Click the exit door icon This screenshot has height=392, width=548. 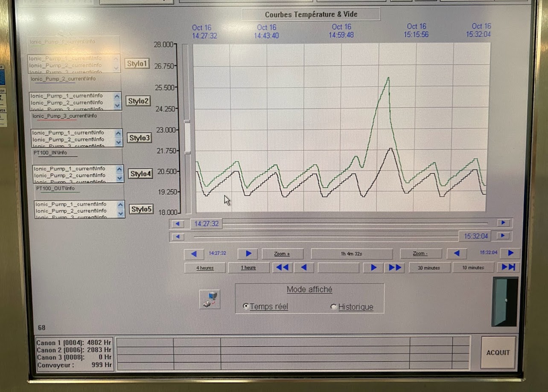pos(505,302)
